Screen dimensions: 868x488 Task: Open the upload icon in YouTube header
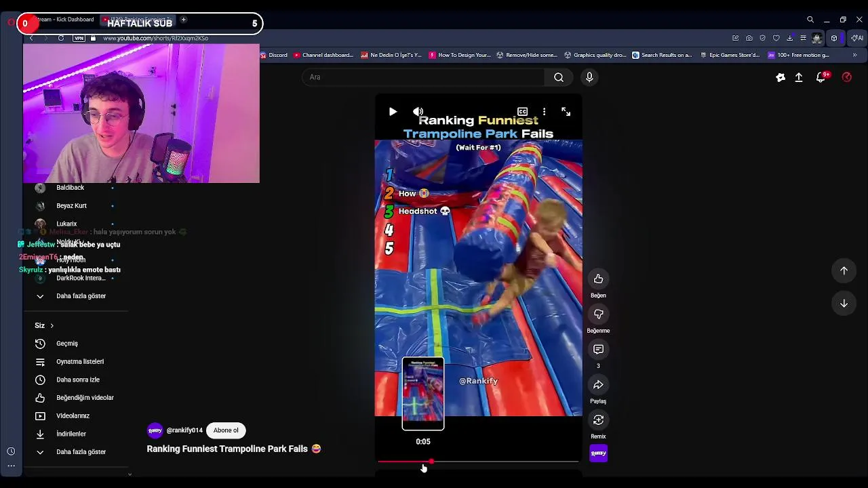(799, 77)
